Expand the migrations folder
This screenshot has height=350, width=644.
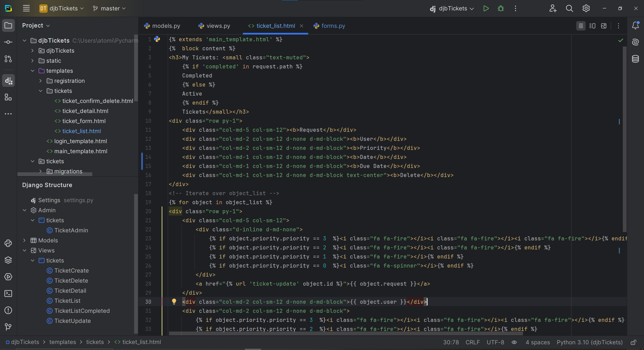coord(41,171)
